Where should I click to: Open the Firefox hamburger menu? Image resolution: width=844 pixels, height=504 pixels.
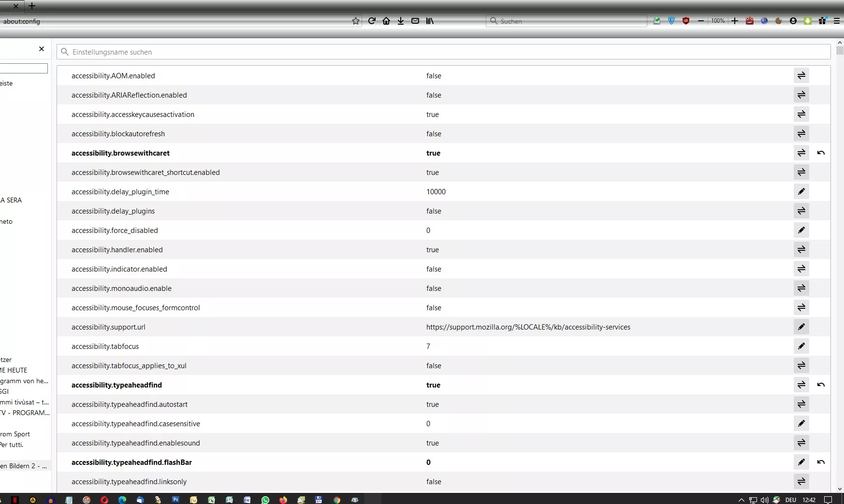(837, 21)
